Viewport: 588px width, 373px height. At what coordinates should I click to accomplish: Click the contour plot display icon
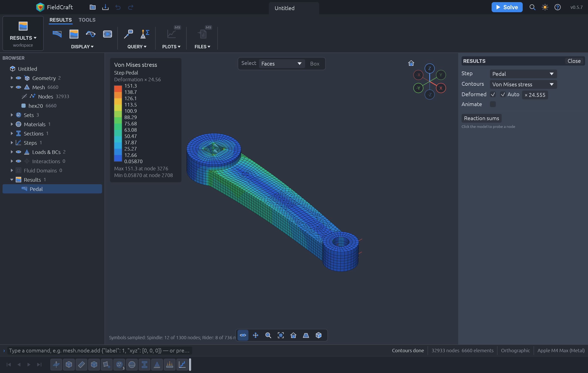coord(74,34)
